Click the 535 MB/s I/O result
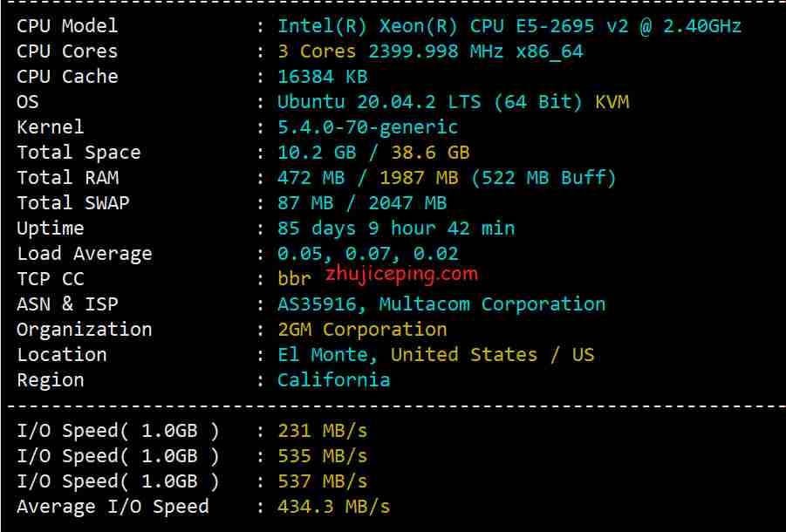Screen dimensions: 786x532 tap(322, 456)
